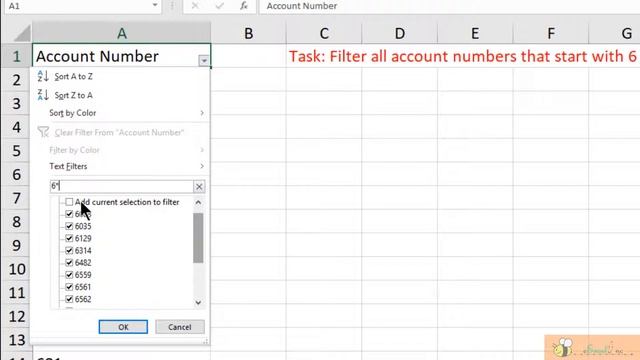Choose Sort Z to A option

[73, 95]
